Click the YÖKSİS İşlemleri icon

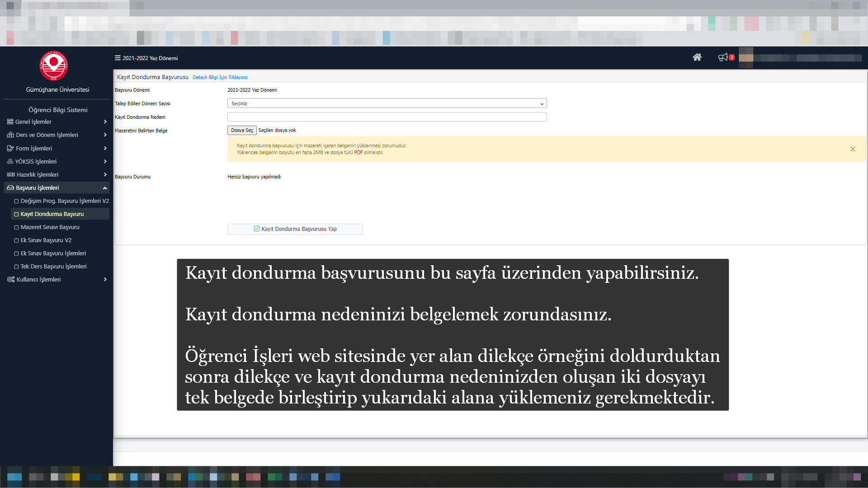click(x=10, y=161)
